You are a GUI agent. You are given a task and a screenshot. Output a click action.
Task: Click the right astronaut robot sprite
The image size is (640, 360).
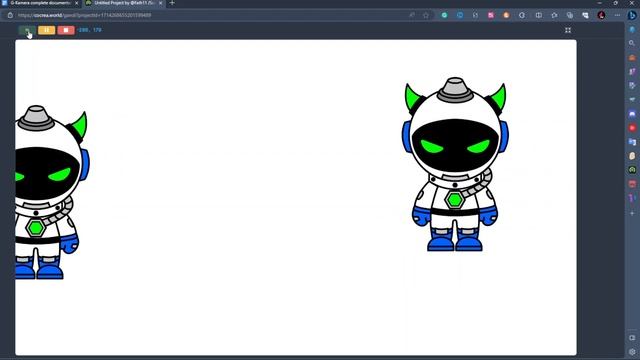point(455,164)
